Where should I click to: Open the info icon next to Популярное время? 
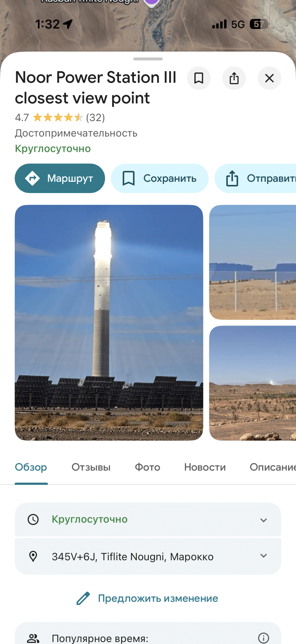263,638
